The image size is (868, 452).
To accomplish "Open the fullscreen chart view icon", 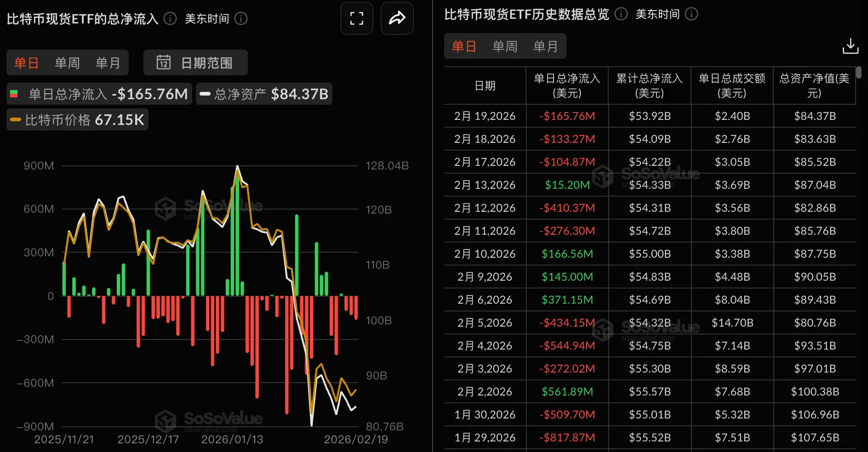I will point(357,18).
